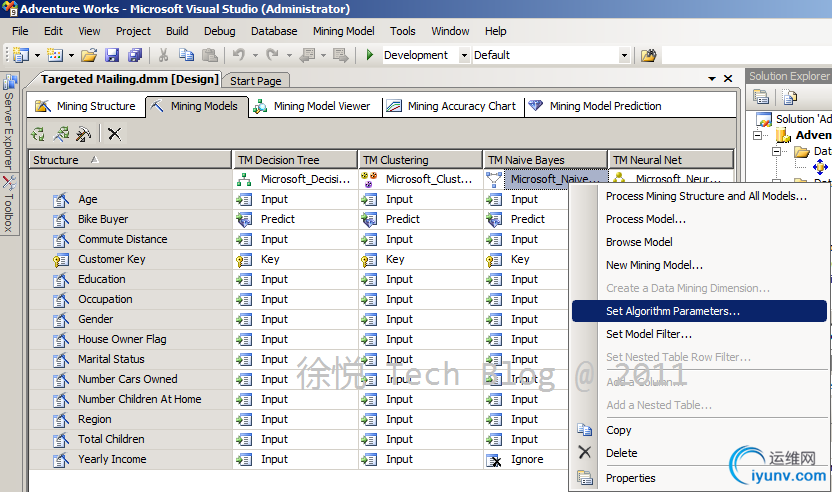The image size is (832, 492).
Task: Click the Process mining structure icon
Action: coord(61,134)
